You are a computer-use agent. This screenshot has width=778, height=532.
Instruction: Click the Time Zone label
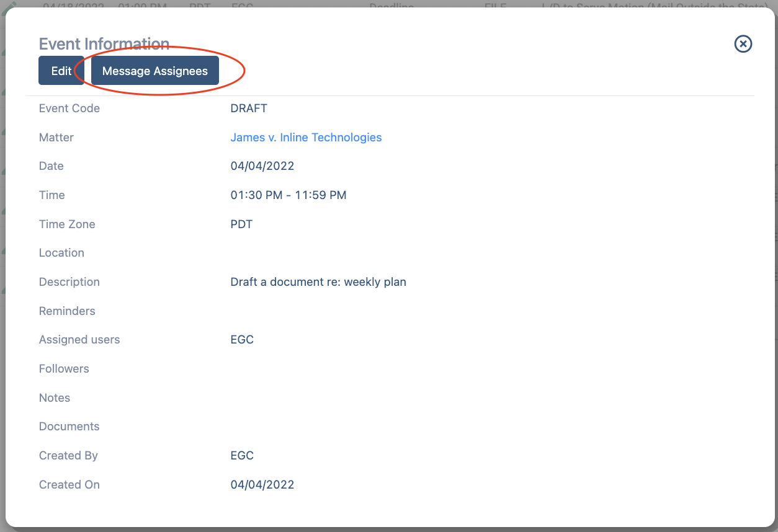[x=67, y=224]
